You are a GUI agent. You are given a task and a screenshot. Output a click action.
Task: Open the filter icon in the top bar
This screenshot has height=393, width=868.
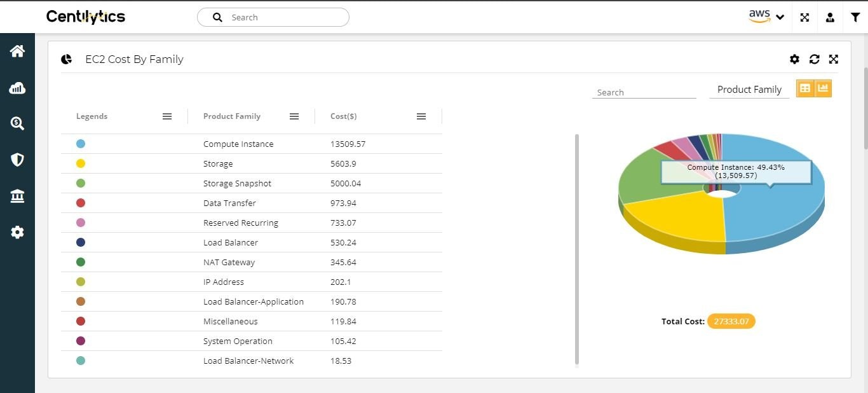(856, 17)
